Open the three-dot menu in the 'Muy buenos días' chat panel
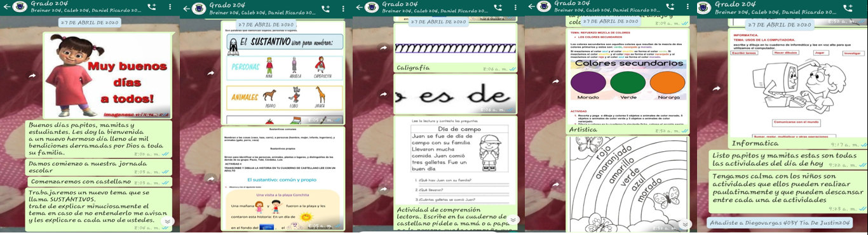This screenshot has height=235, width=868. (x=170, y=8)
